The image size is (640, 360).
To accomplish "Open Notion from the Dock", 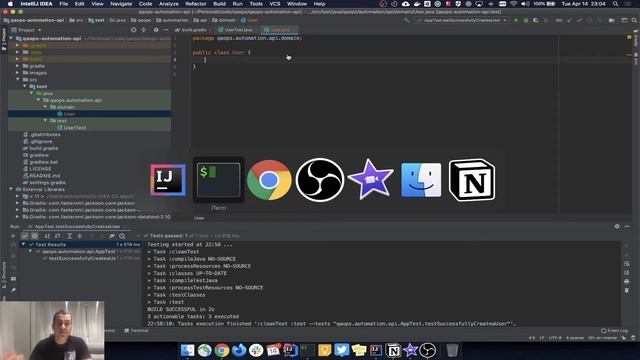I will pyautogui.click(x=393, y=350).
